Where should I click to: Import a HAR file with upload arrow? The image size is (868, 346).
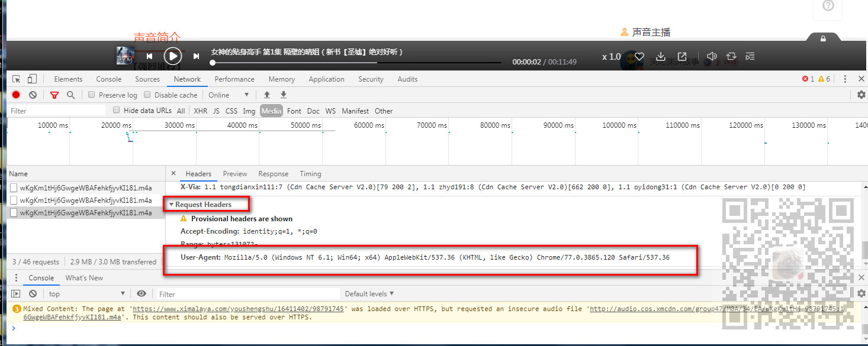click(x=267, y=95)
